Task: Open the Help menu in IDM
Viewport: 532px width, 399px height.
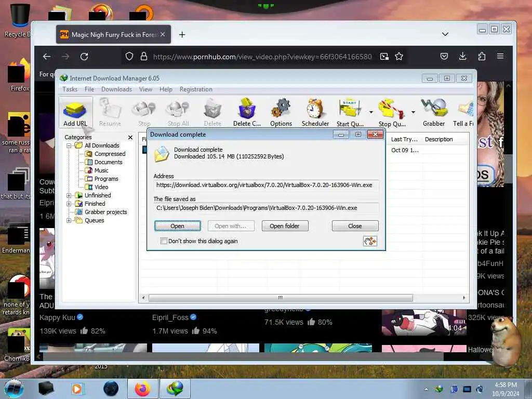Action: point(166,89)
